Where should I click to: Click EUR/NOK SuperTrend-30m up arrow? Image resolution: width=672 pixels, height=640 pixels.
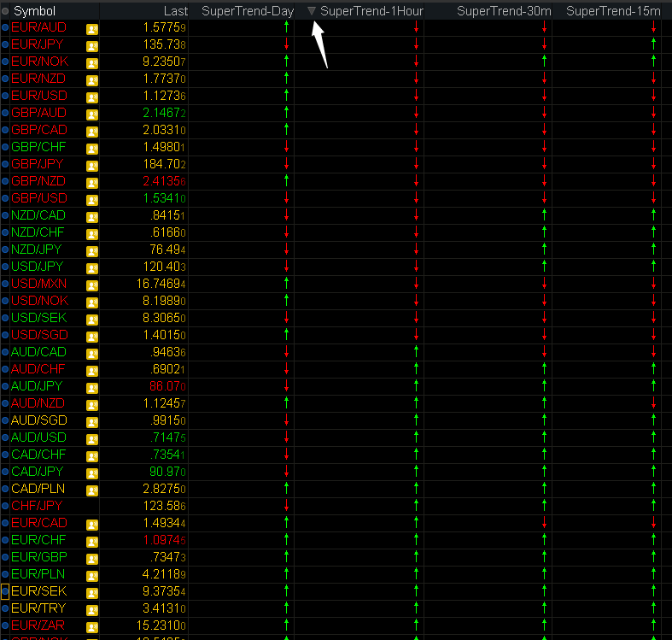544,62
